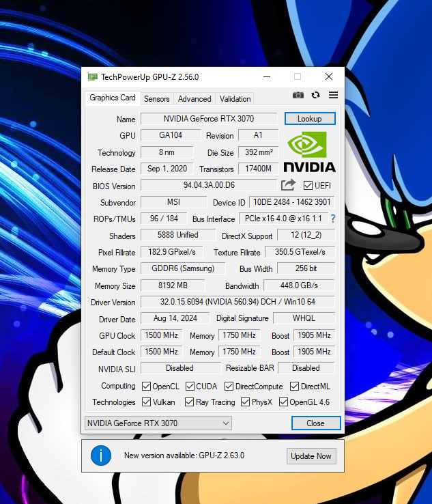Click the Name field NVIDIA GeForce RTX 3070

pos(209,119)
